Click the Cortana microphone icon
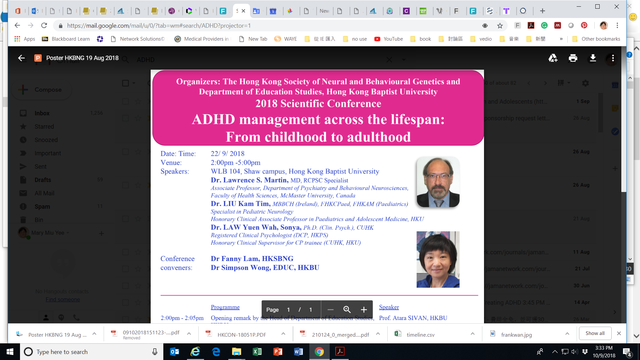640x360 pixels. tap(155, 351)
